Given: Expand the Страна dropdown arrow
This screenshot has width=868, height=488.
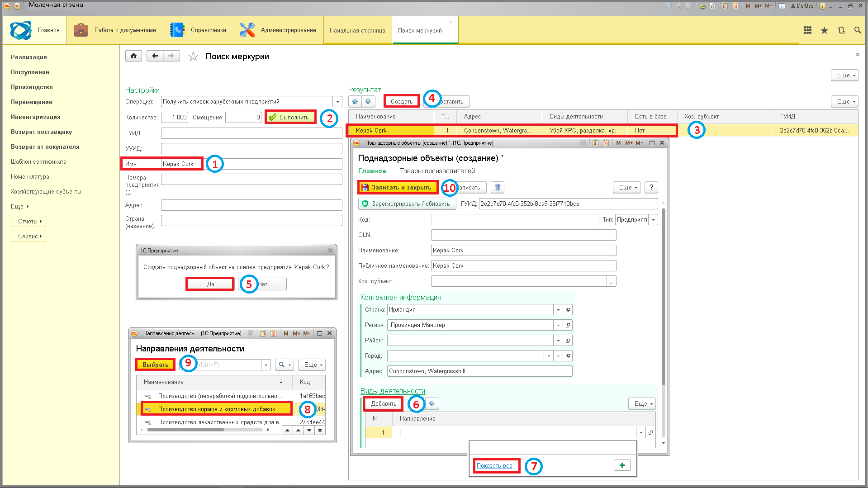Looking at the screenshot, I should 558,310.
